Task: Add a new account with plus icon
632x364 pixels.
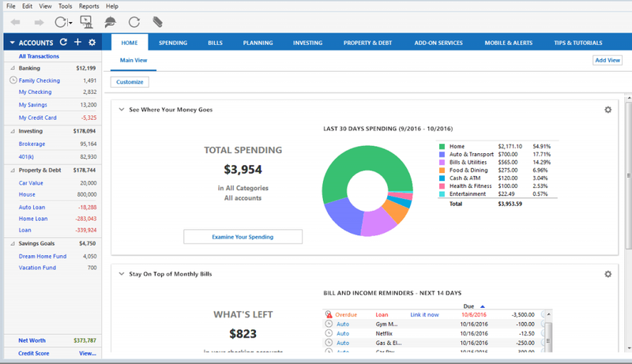Action: (77, 42)
